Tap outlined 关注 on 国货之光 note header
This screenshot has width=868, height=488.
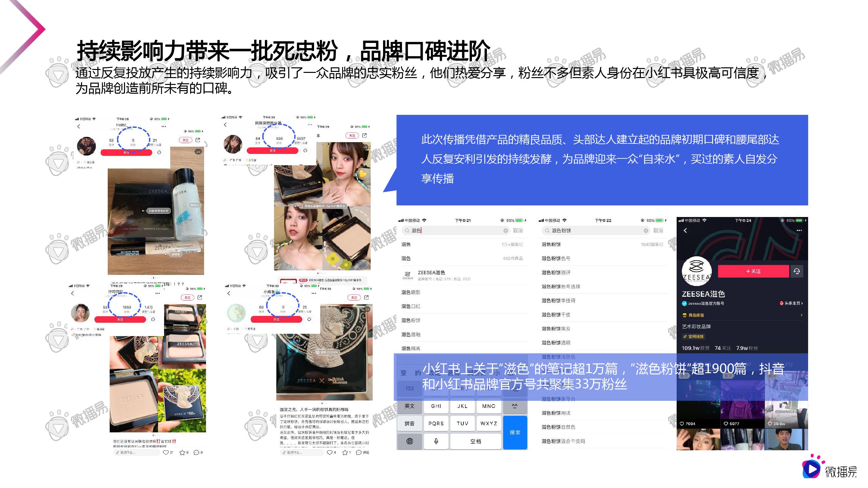tap(354, 297)
